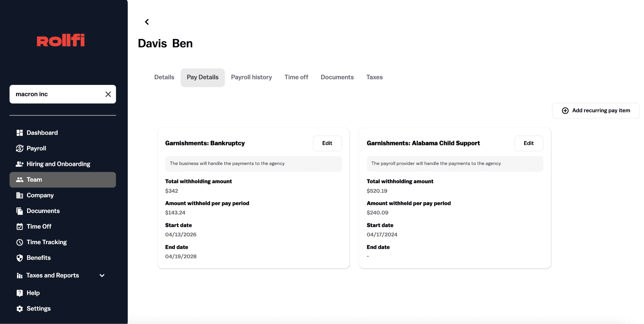This screenshot has width=644, height=324.
Task: Click the Documents file icon in sidebar
Action: coord(19,211)
